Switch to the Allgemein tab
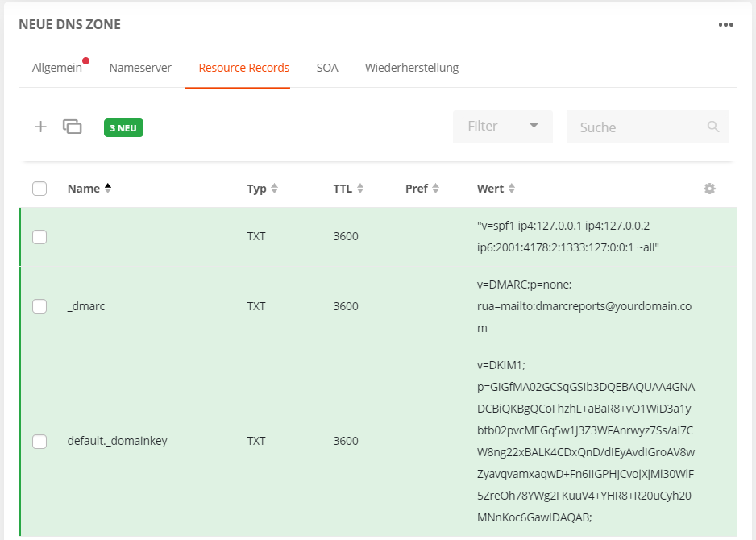The image size is (756, 540). [x=57, y=68]
